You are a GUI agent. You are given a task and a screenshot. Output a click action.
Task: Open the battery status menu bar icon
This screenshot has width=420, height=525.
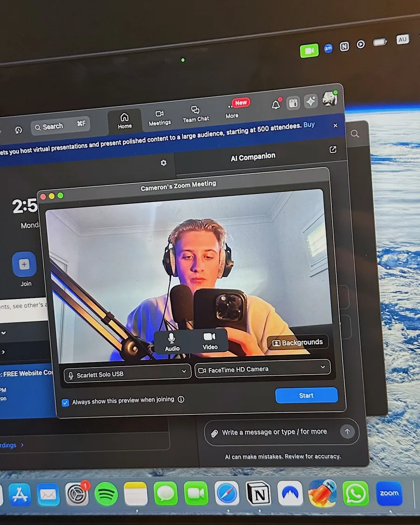pos(380,42)
